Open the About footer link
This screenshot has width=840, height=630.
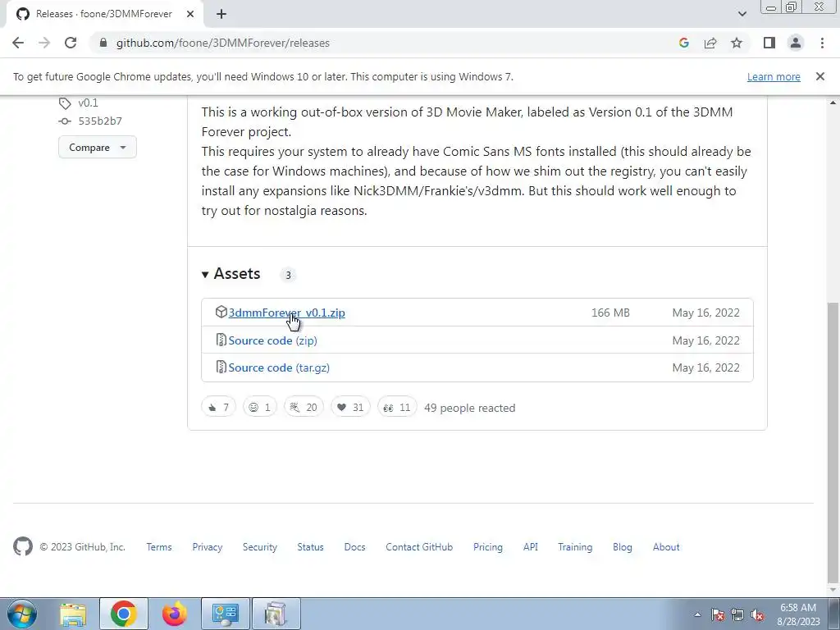pyautogui.click(x=666, y=547)
